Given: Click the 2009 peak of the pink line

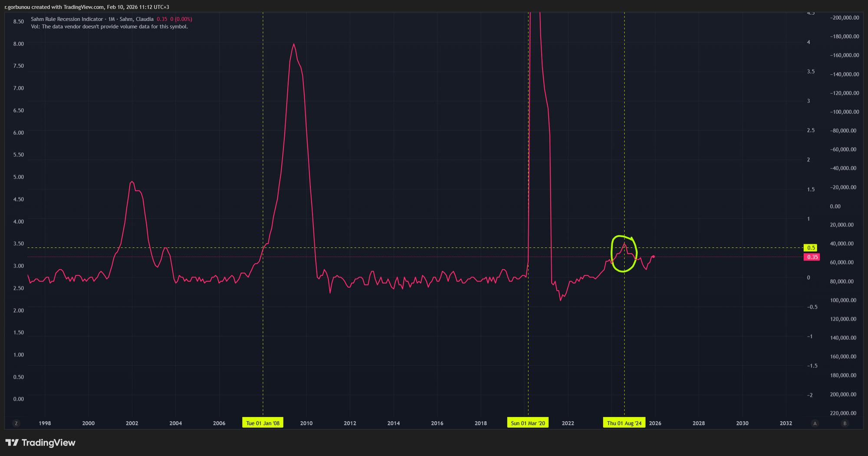Looking at the screenshot, I should coord(294,44).
